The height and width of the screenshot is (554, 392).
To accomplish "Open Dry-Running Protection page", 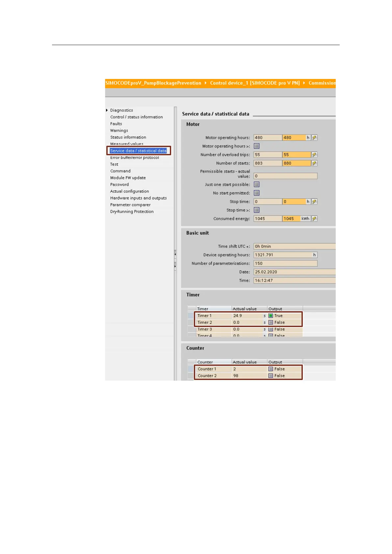I will coord(132,212).
